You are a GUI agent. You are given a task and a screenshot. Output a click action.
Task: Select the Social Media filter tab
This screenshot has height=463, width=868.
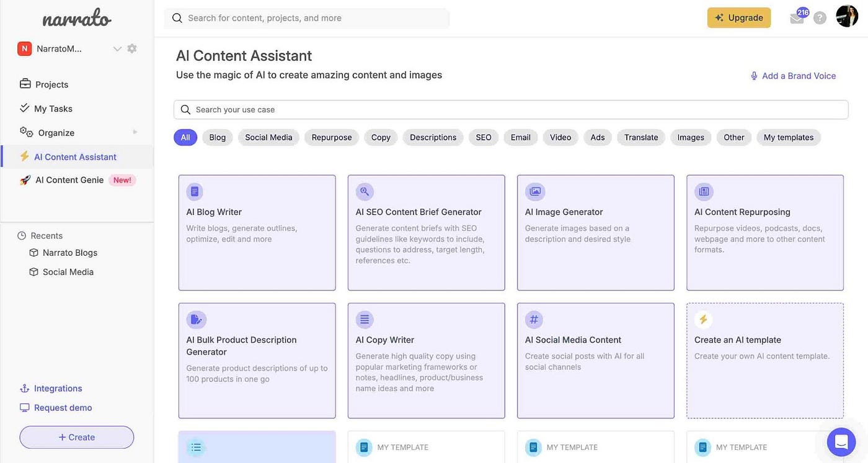pos(268,137)
